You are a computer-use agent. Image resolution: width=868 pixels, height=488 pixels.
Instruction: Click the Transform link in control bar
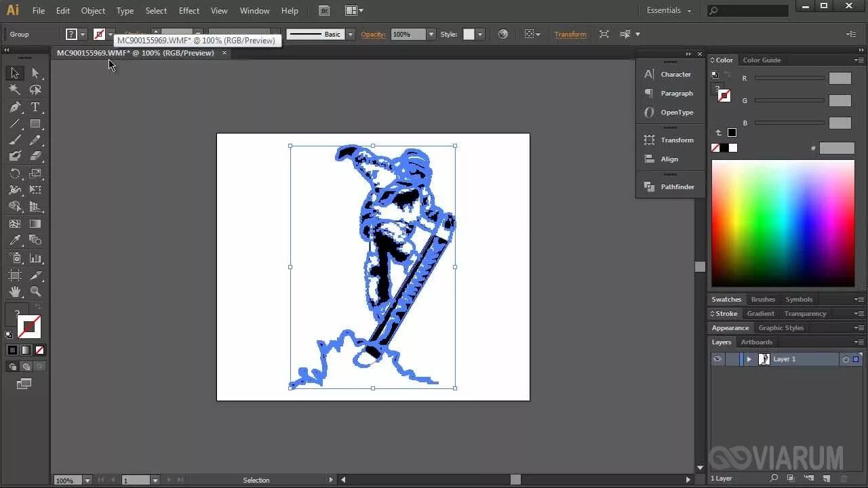tap(570, 34)
